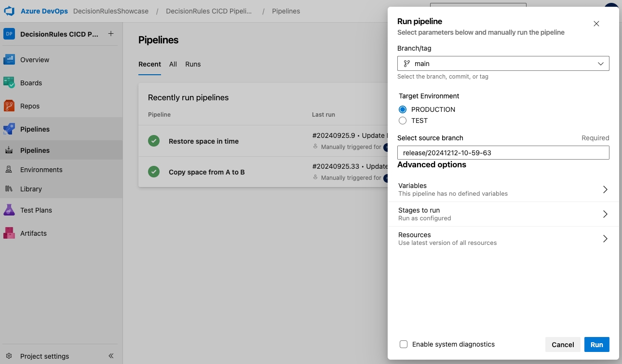Open the Branch/tag dropdown showing main
The height and width of the screenshot is (364, 622).
[503, 64]
